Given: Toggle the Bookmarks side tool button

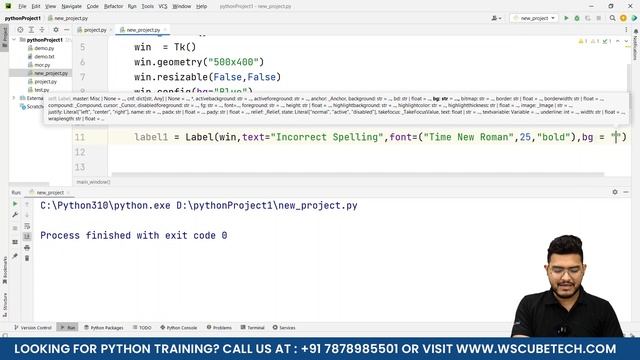Looking at the screenshot, I should pyautogui.click(x=5, y=269).
